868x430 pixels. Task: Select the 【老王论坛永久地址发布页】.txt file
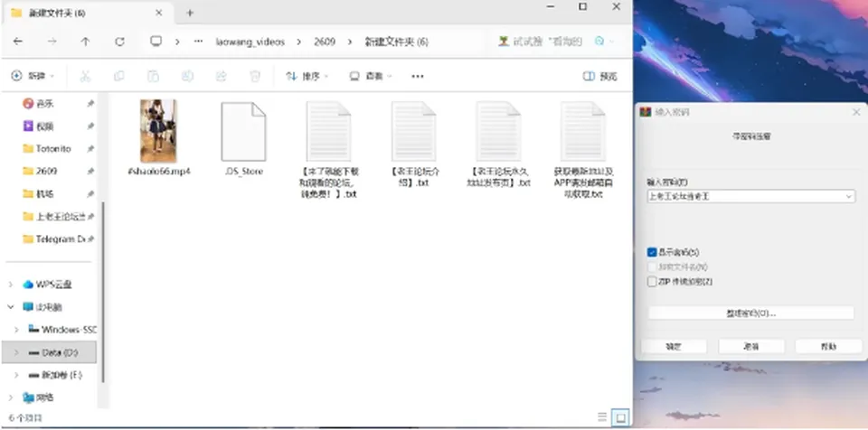[499, 145]
